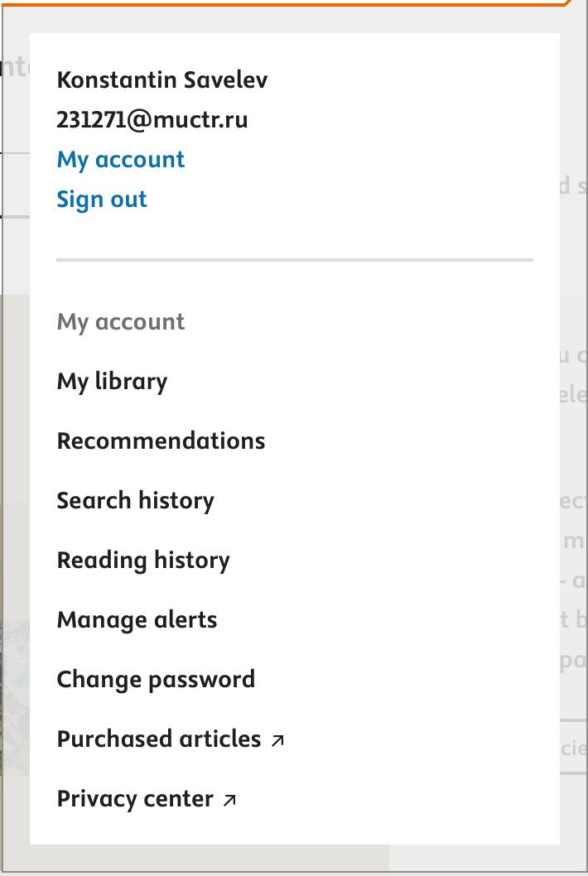View Search history
588x876 pixels.
135,501
